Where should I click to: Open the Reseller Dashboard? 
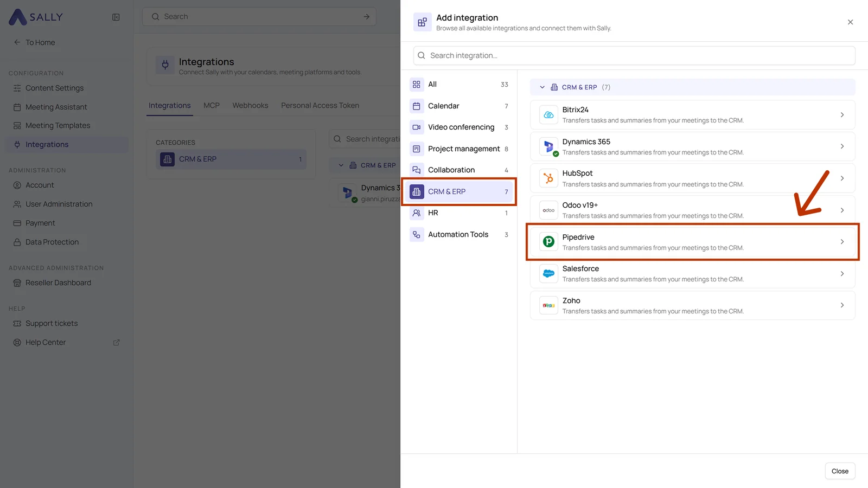point(58,282)
